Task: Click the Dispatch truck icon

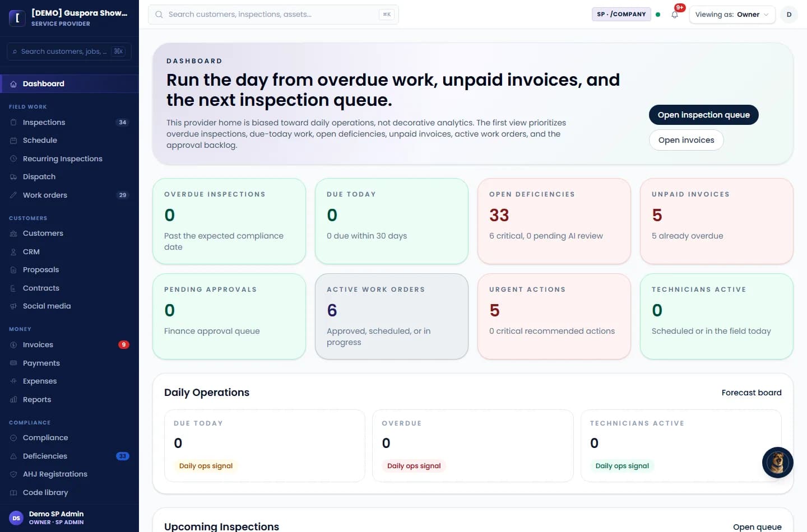Action: coord(13,177)
